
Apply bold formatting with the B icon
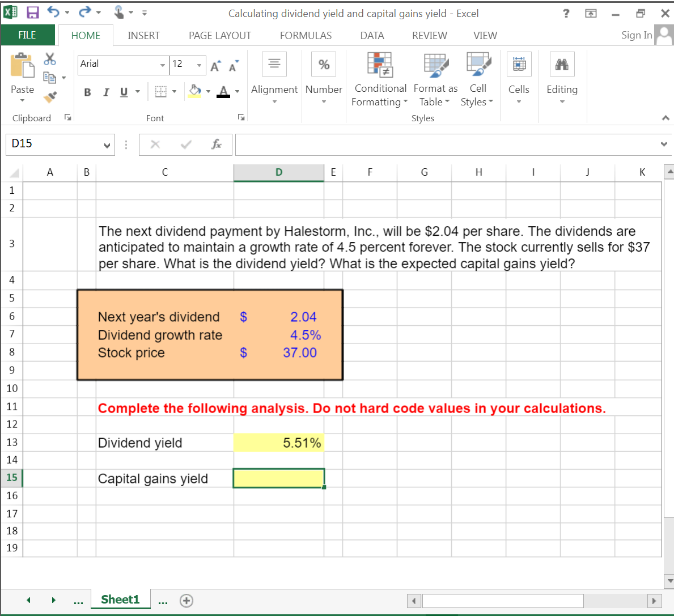pos(87,92)
